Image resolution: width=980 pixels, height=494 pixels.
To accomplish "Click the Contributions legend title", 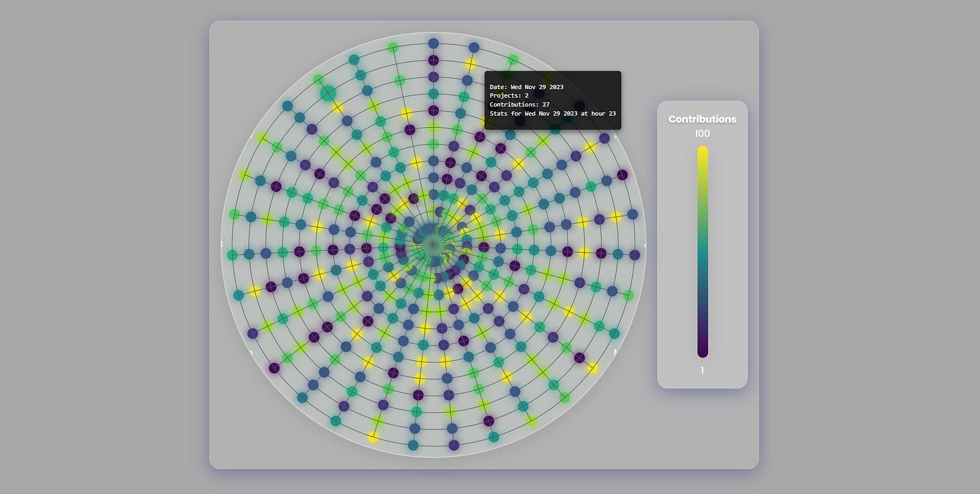I will [x=702, y=119].
